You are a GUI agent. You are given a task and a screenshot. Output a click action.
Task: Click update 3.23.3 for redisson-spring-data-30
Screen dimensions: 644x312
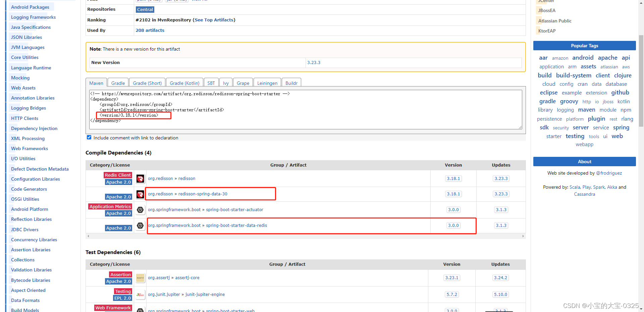(x=501, y=194)
